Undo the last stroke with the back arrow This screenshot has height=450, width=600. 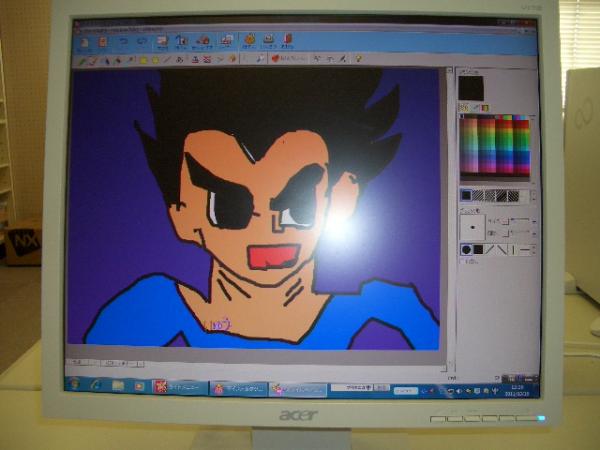123,42
